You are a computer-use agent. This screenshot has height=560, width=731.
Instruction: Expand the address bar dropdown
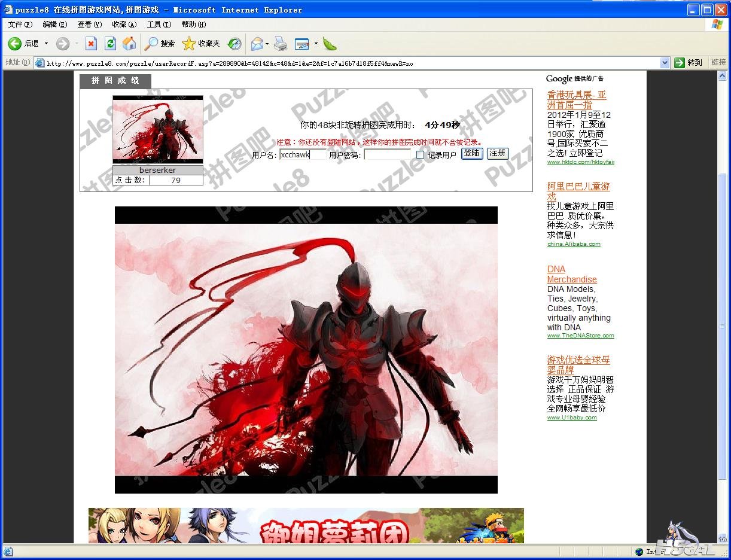pyautogui.click(x=665, y=63)
